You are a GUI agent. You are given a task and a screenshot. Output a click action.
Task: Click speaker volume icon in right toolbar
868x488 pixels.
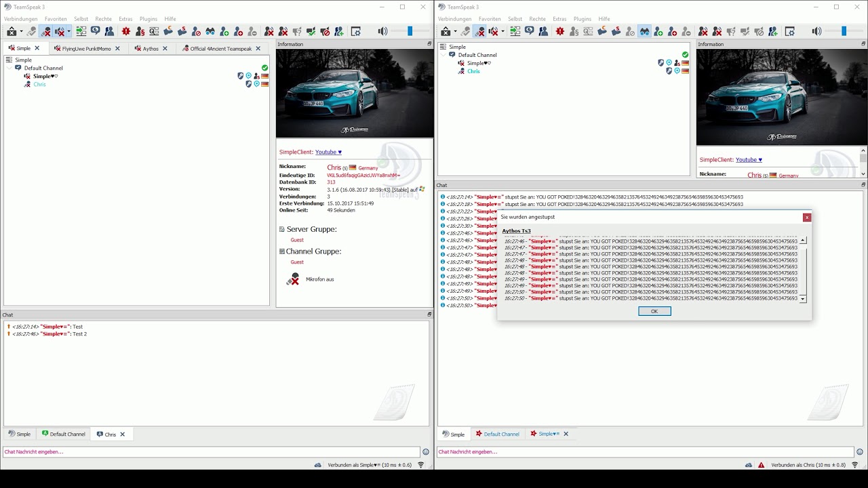click(817, 31)
